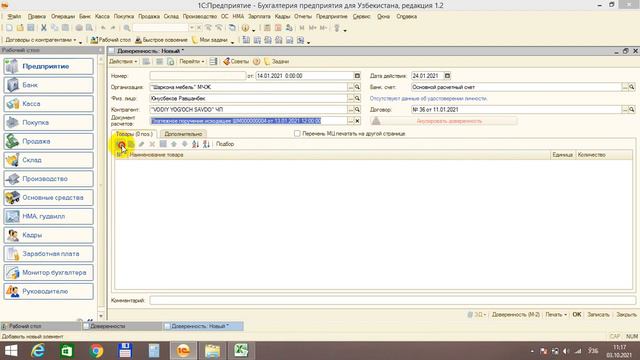This screenshot has width=640, height=360.
Task: Open Internet Explorer from the taskbar
Action: click(x=38, y=351)
